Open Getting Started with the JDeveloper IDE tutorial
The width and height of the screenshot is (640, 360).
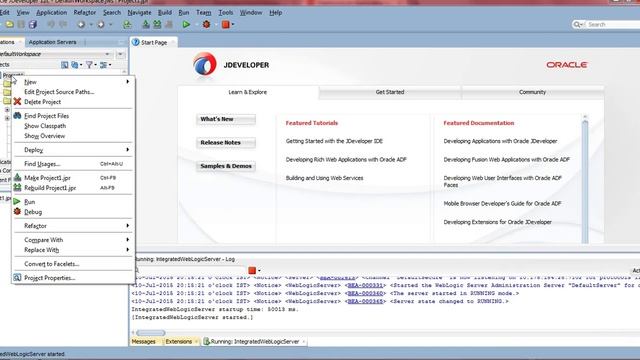[334, 141]
